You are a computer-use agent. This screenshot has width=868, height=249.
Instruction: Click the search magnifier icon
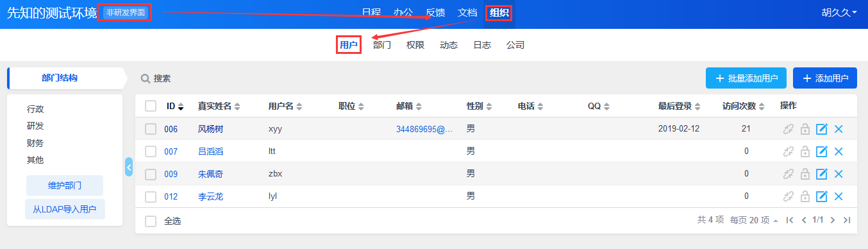coord(146,78)
